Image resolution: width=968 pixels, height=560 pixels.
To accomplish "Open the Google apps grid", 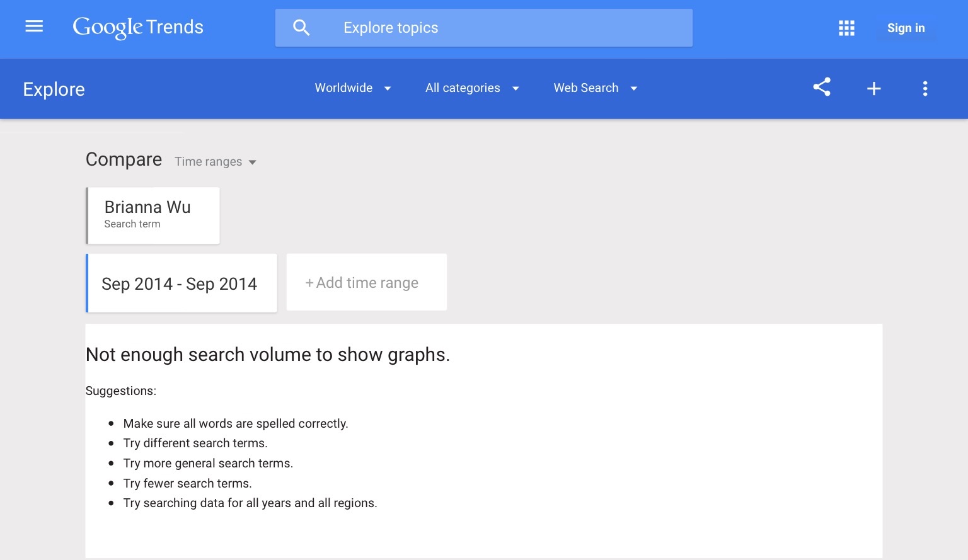I will [x=846, y=28].
